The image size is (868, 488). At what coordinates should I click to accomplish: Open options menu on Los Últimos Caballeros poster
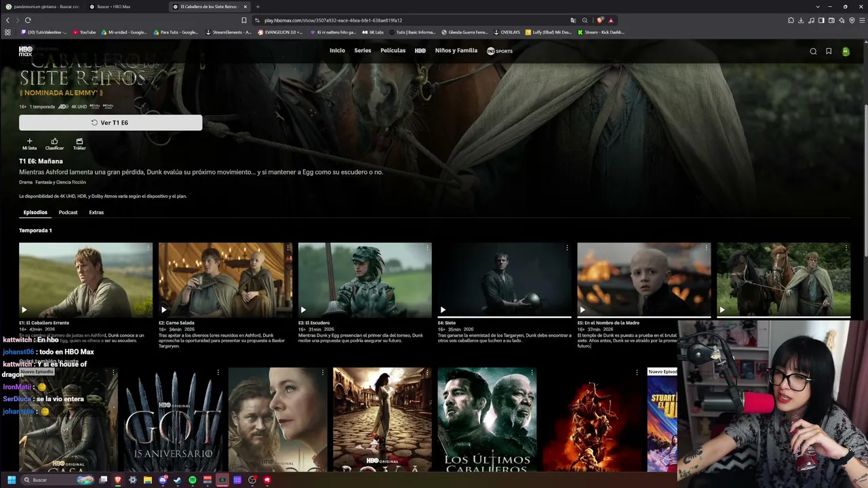(x=532, y=373)
